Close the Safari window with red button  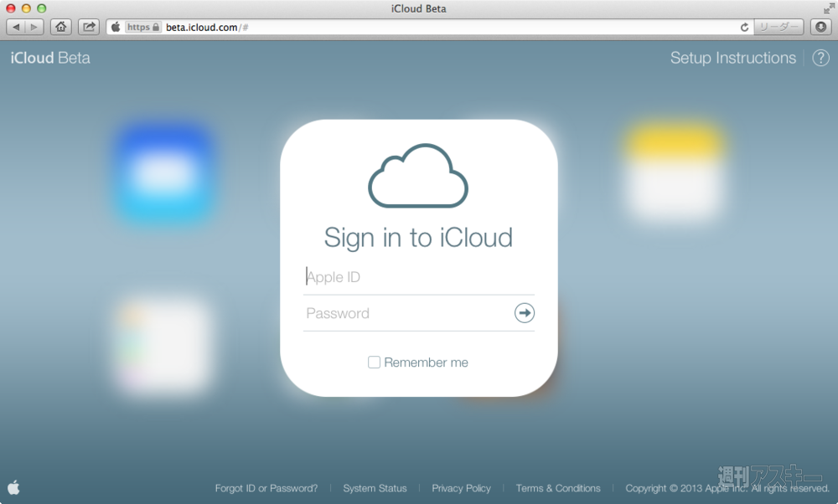pyautogui.click(x=11, y=8)
